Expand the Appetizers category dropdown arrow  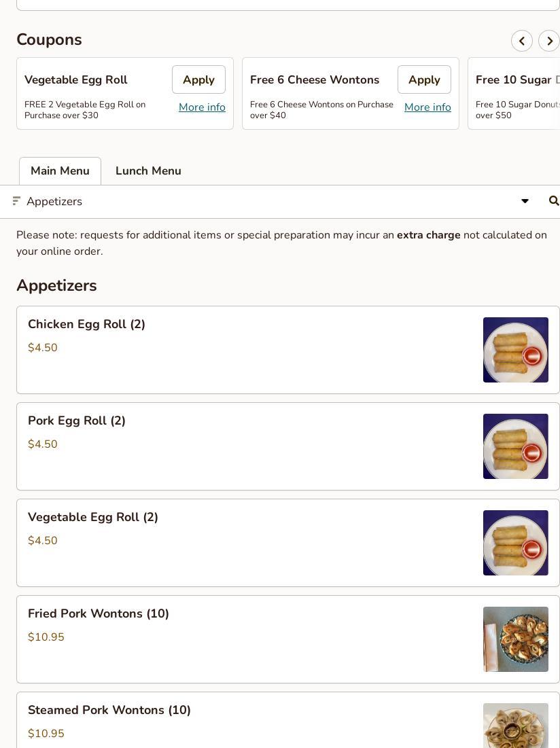(x=525, y=201)
